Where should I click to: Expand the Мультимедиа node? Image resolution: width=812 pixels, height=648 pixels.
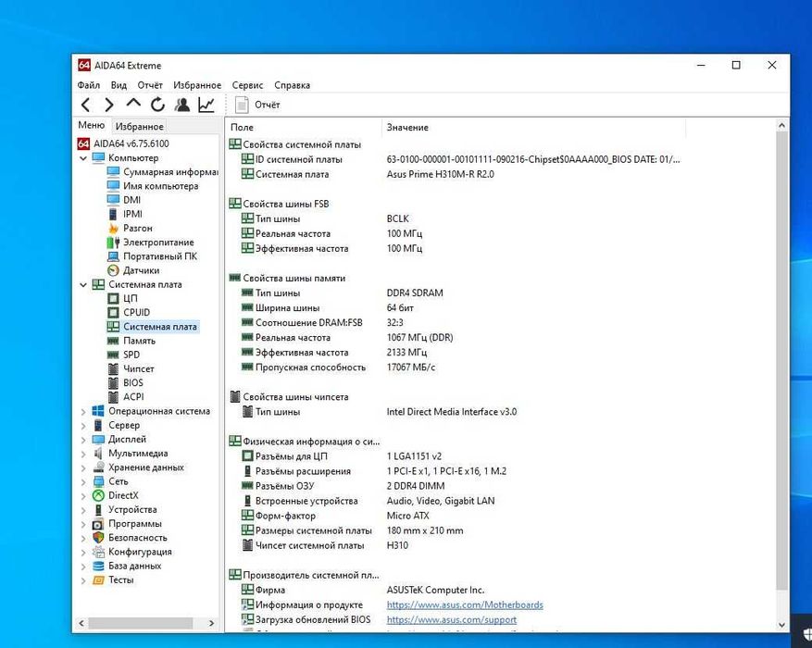point(83,454)
